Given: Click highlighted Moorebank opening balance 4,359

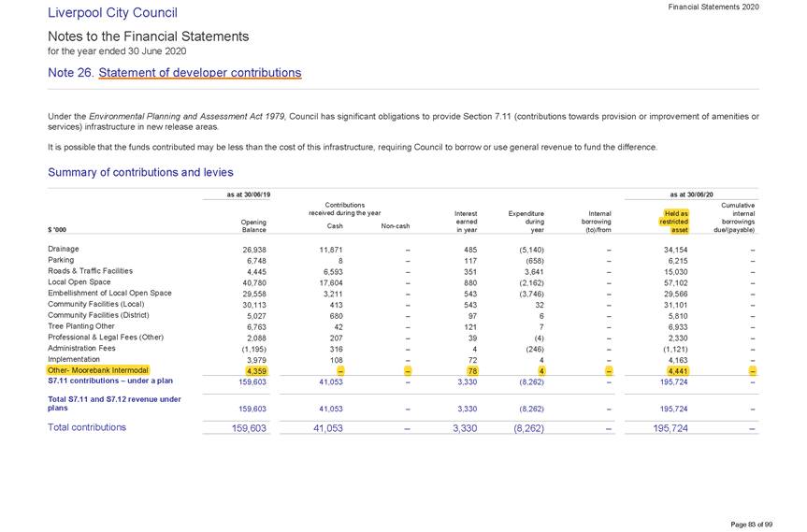Looking at the screenshot, I should pyautogui.click(x=256, y=371).
